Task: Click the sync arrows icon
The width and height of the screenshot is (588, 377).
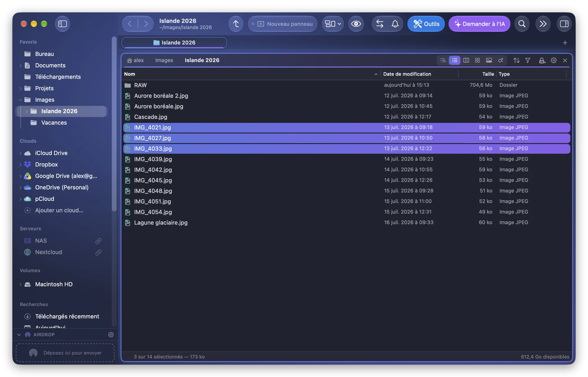Action: [380, 24]
